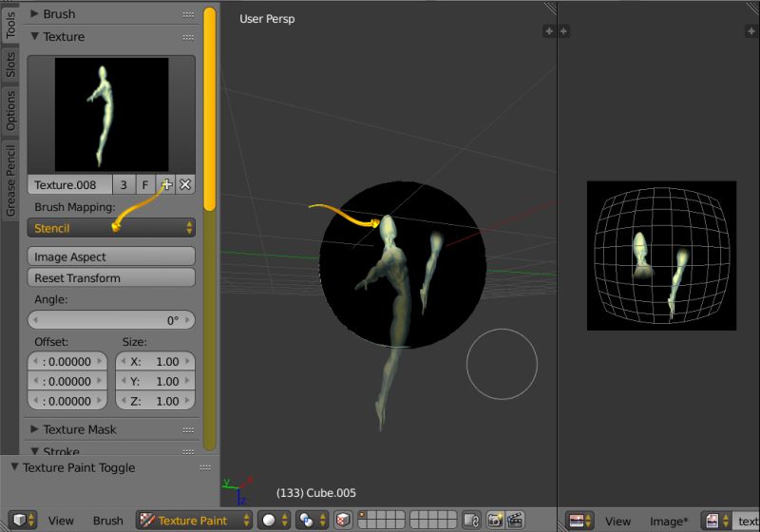Increase the Angle value with right arrow
760x532 pixels.
pyautogui.click(x=188, y=320)
